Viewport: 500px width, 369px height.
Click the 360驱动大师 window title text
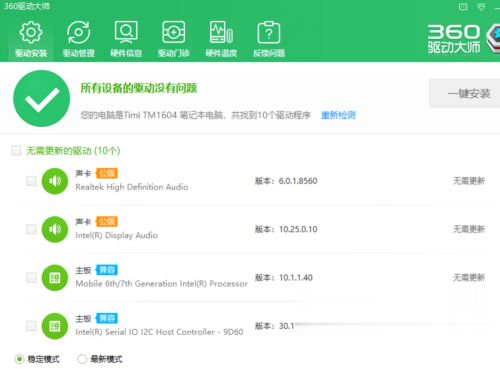pos(27,6)
